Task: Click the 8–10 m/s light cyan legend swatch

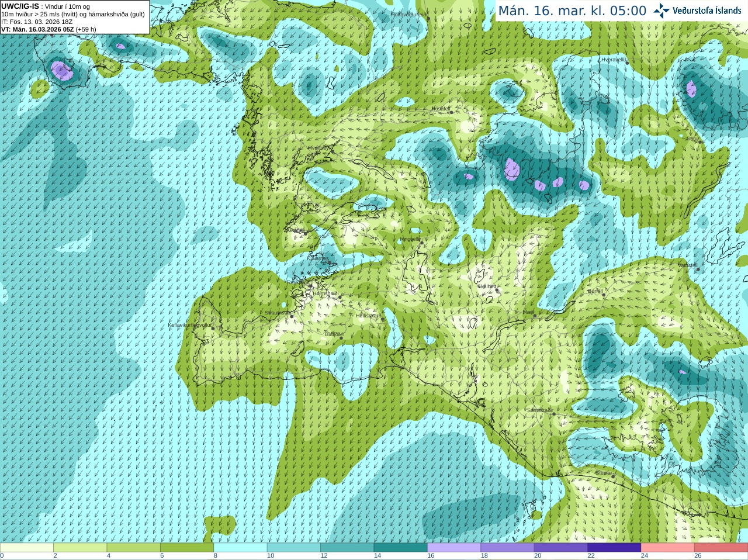Action: tap(240, 548)
